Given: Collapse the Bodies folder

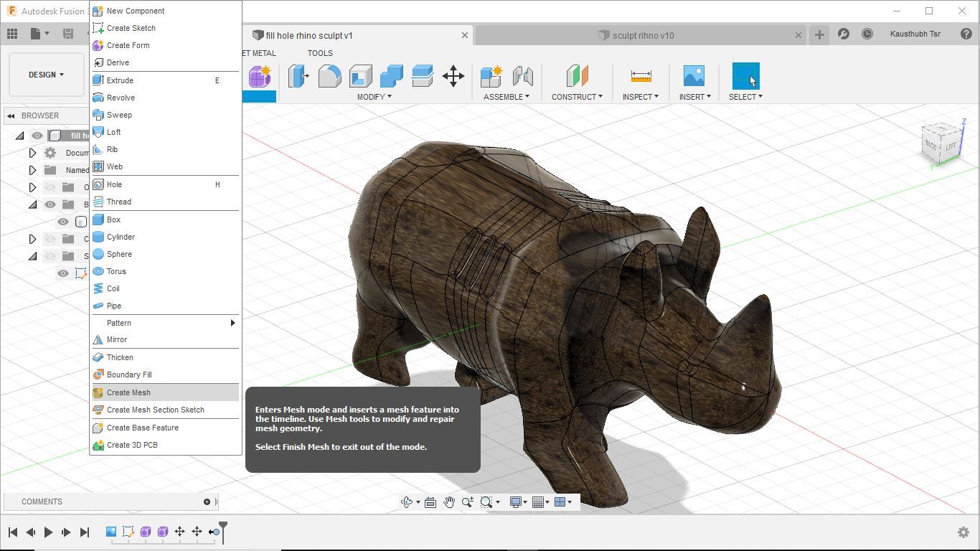Looking at the screenshot, I should [x=32, y=204].
